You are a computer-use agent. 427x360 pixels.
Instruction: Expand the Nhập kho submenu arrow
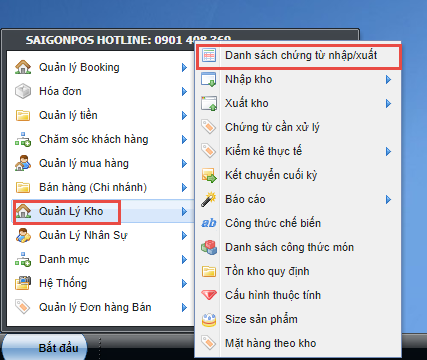[x=388, y=80]
